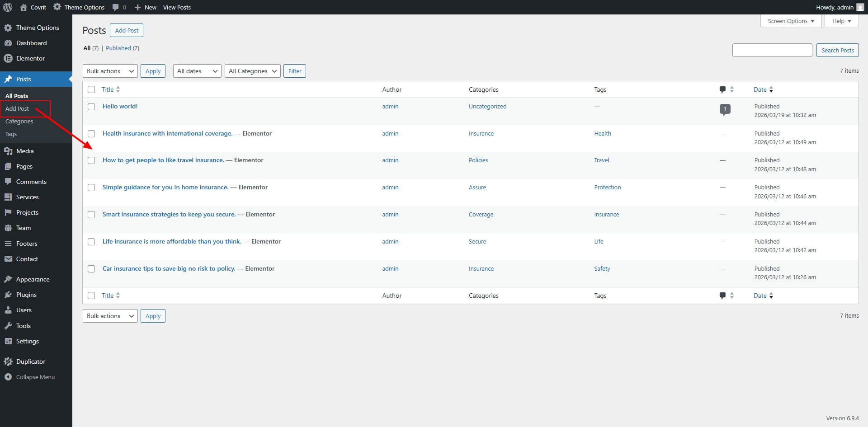The image size is (868, 427).
Task: Sort posts by the Date column header
Action: [760, 89]
